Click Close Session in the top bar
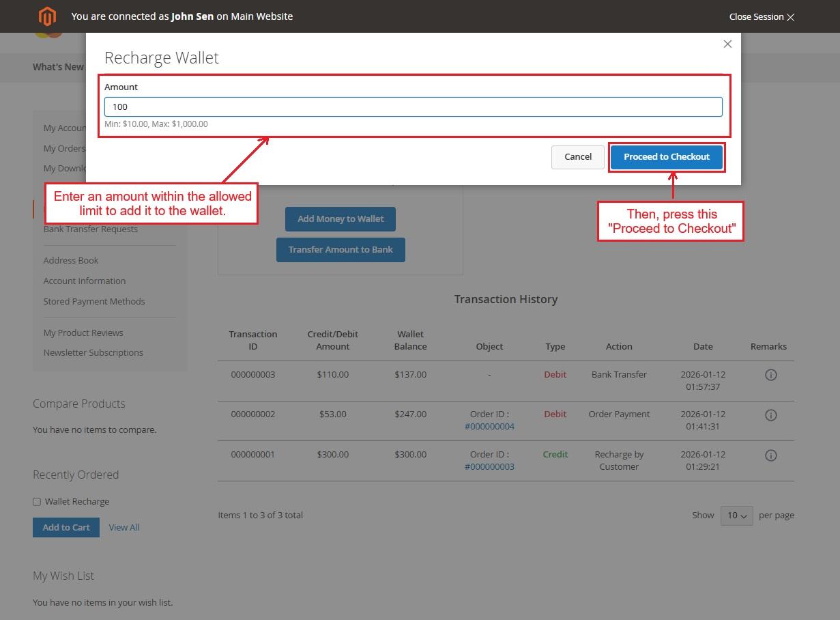840x620 pixels. click(x=762, y=17)
